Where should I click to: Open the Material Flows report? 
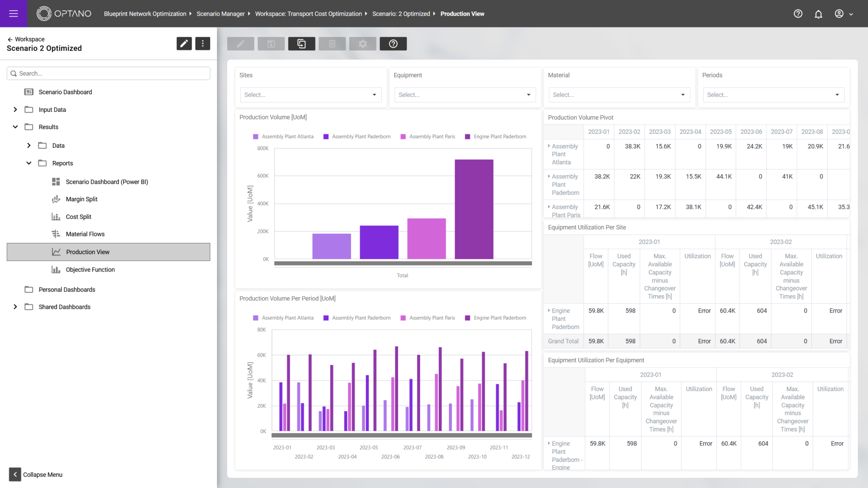85,234
